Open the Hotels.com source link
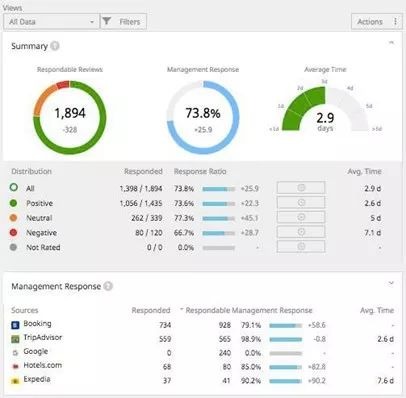This screenshot has height=398, width=406. 43,365
